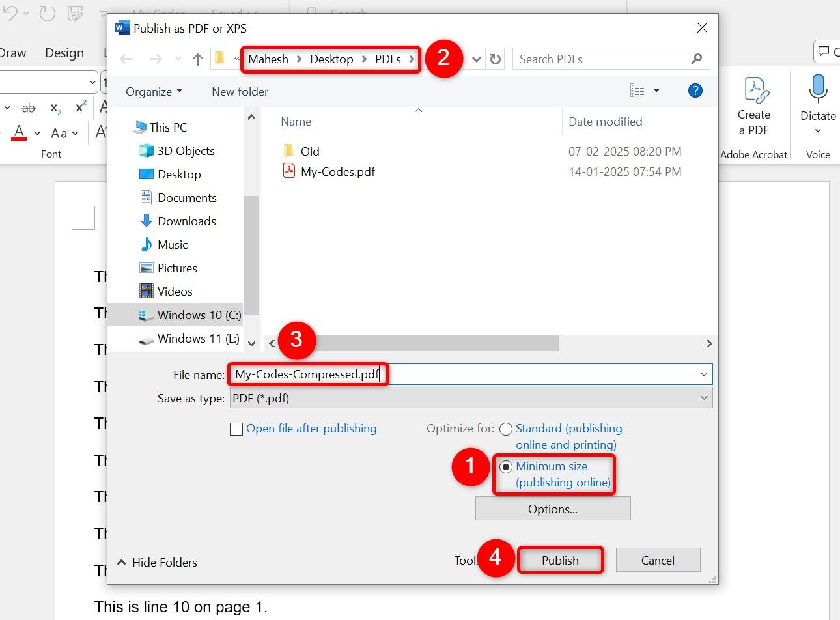Cancel the Publish as PDF dialog
The width and height of the screenshot is (840, 620).
[x=658, y=560]
